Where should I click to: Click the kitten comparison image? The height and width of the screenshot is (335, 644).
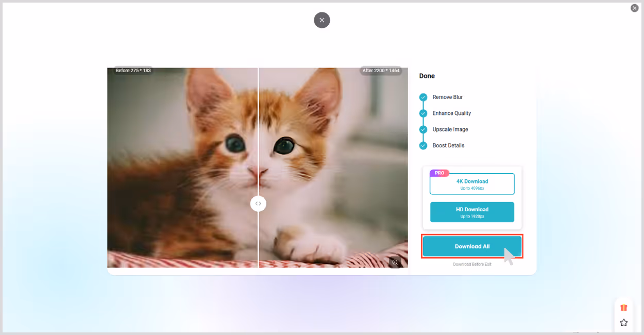(258, 167)
